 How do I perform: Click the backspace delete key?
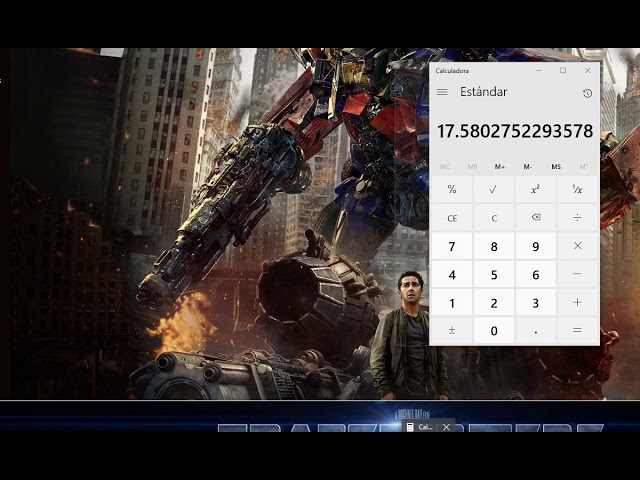[536, 218]
